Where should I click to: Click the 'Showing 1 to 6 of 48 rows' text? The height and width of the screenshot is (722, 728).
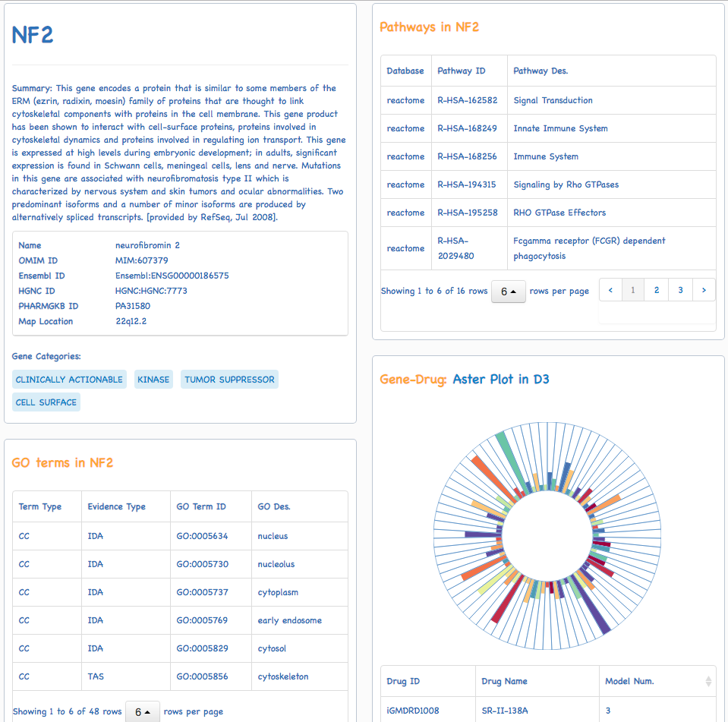click(68, 712)
